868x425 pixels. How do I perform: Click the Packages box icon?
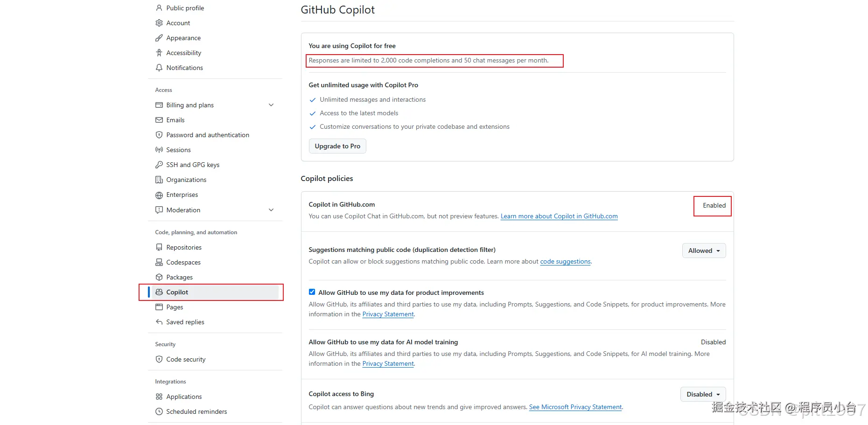click(159, 277)
